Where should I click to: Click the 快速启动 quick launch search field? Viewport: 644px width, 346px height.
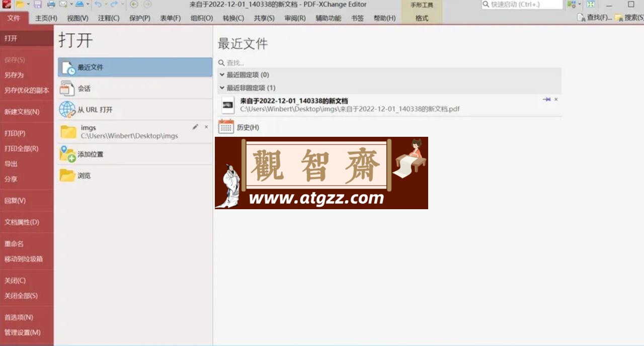tap(522, 5)
